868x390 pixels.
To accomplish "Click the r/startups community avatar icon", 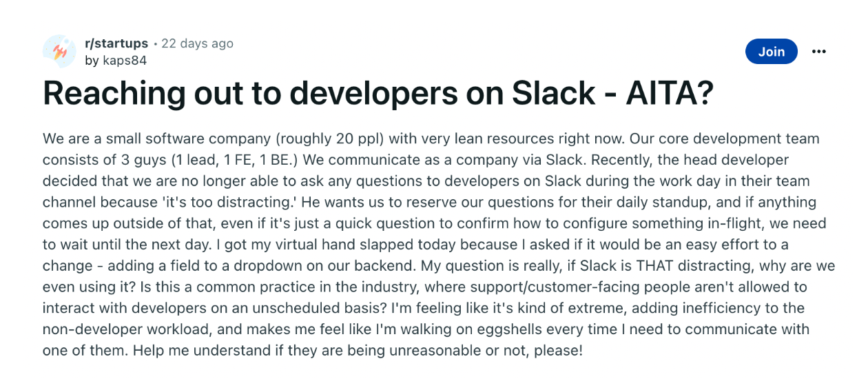I will coord(59,52).
